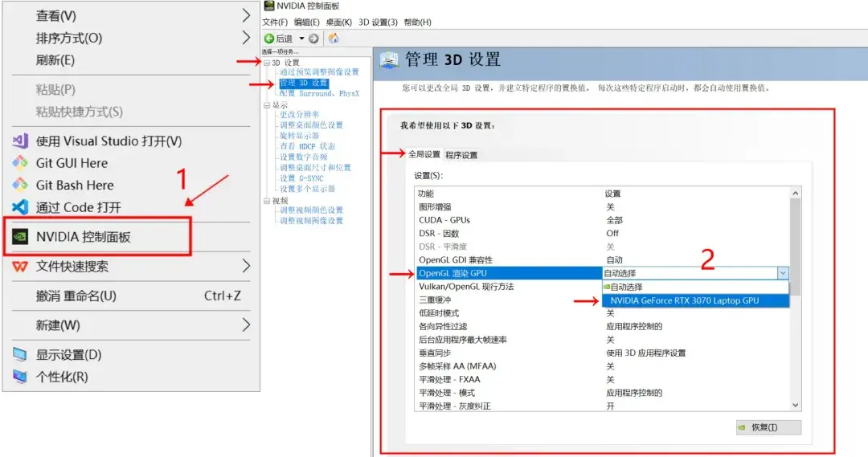Open 文件快速搜索 submenu
The width and height of the screenshot is (868, 457).
132,267
